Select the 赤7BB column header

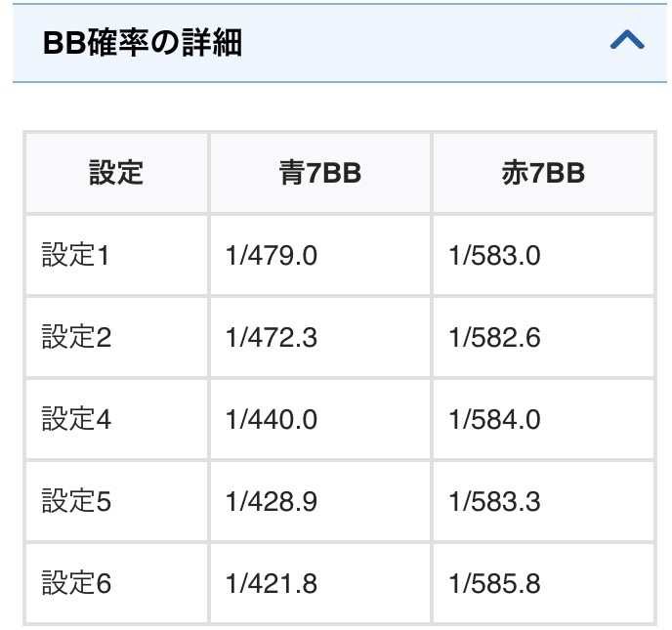pos(543,173)
